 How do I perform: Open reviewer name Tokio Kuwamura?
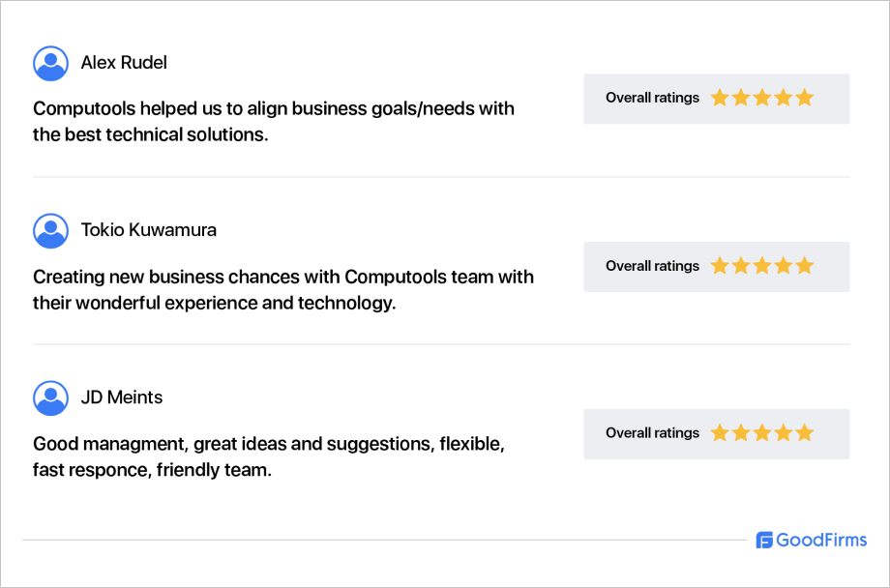(149, 230)
